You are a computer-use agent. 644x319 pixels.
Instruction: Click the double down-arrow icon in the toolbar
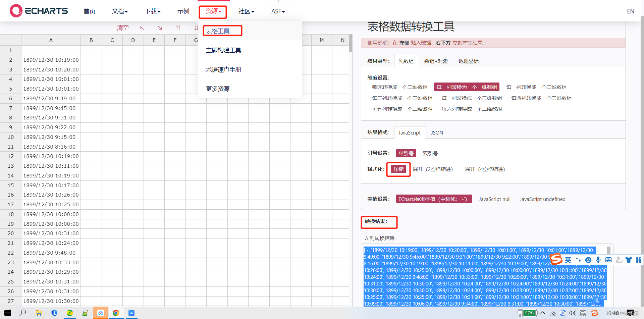click(x=196, y=28)
